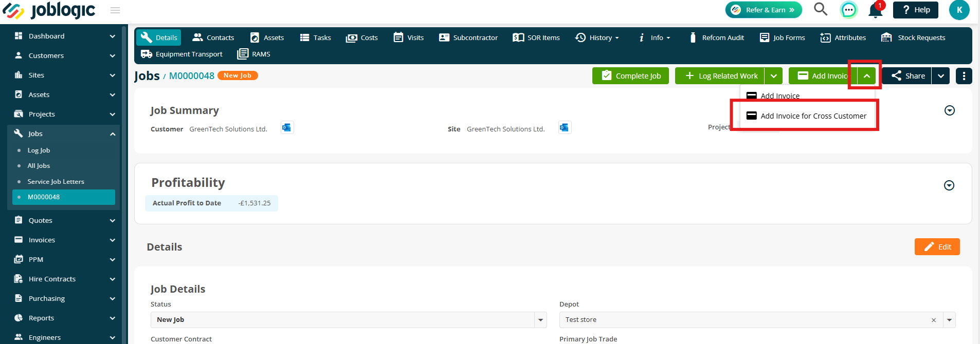Close the Add Invoice dropdown arrow
Image resolution: width=980 pixels, height=344 pixels.
pos(867,76)
